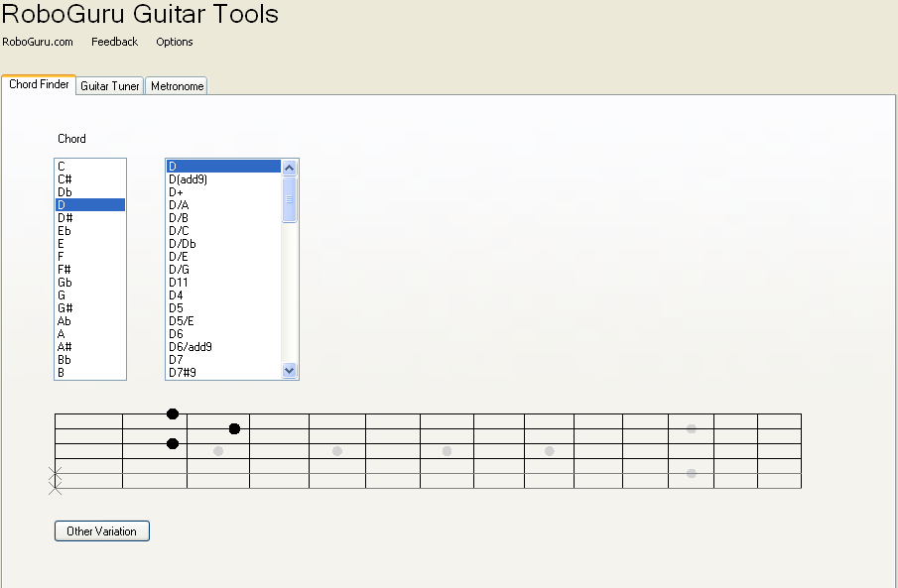Select root note E
898x588 pixels.
pyautogui.click(x=90, y=243)
